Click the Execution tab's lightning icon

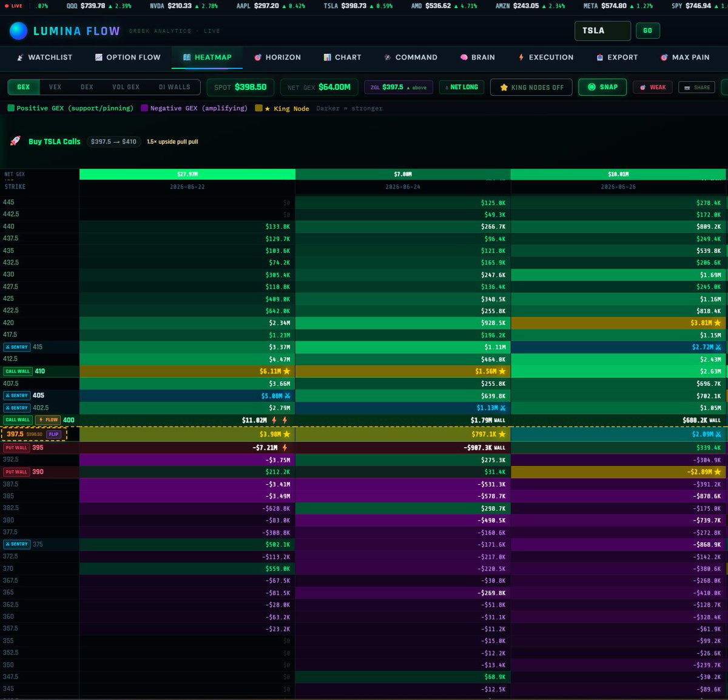[521, 57]
